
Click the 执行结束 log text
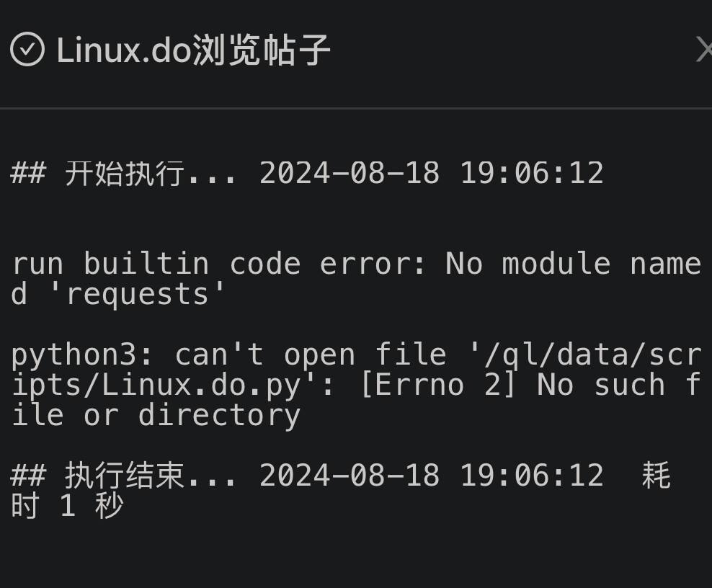(124, 476)
